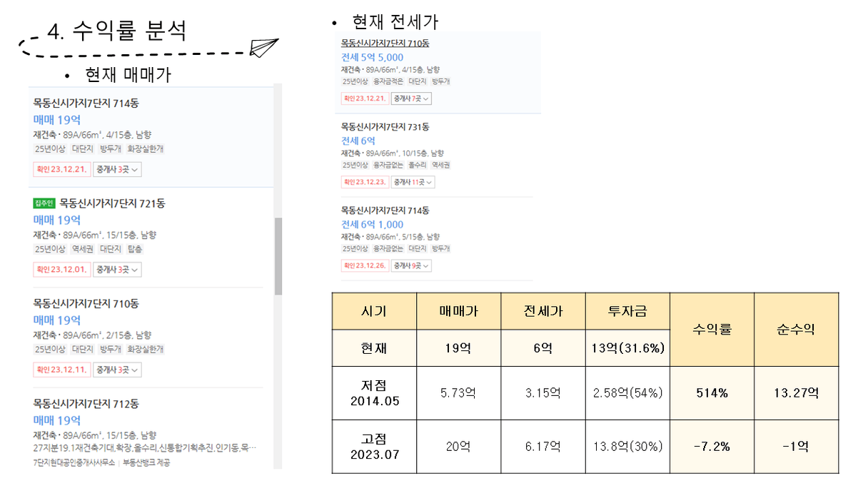The width and height of the screenshot is (868, 488).
Task: Click the sale listings vertical scrollbar
Action: [278, 257]
